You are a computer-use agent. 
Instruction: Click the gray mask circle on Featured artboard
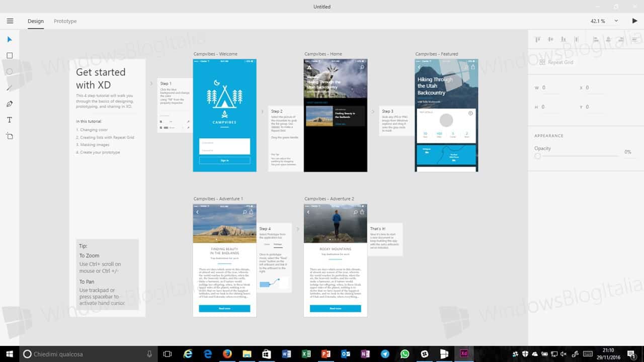click(446, 120)
